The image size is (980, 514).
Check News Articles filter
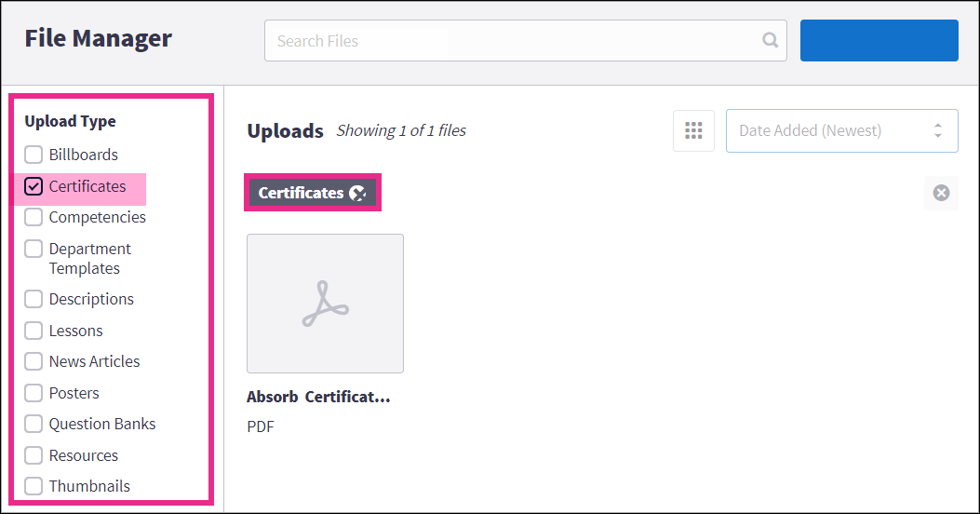[34, 361]
